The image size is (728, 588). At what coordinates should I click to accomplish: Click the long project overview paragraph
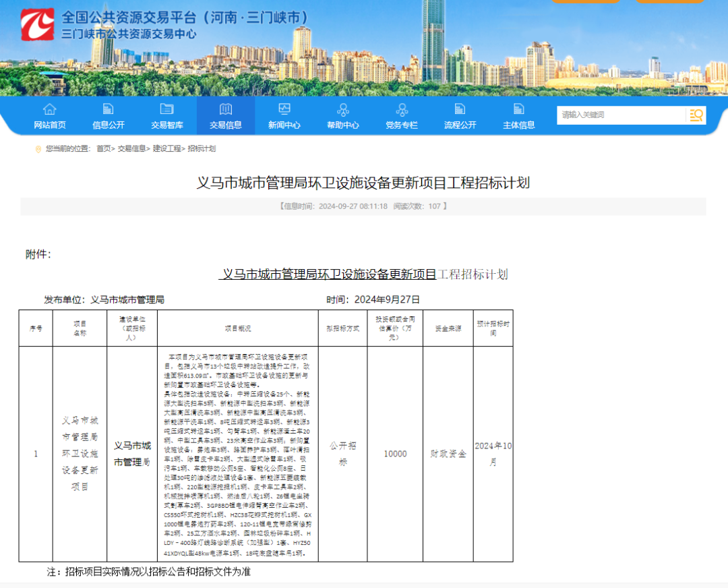(x=237, y=454)
